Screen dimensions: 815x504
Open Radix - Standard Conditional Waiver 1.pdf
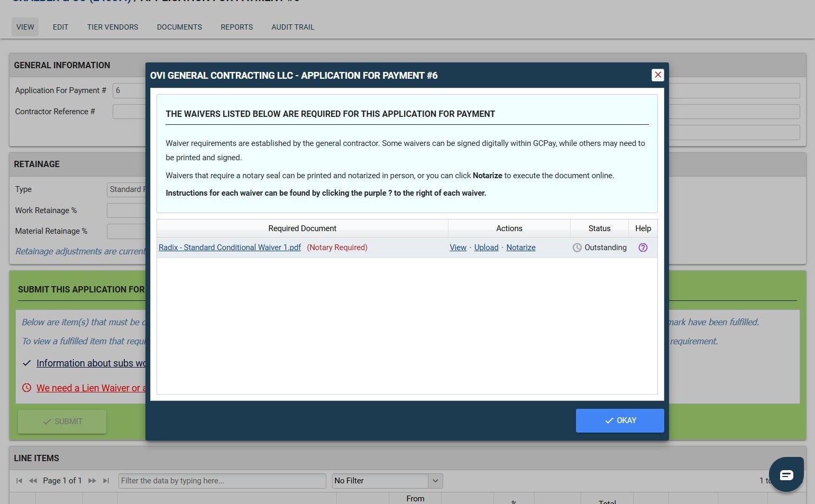(x=230, y=248)
